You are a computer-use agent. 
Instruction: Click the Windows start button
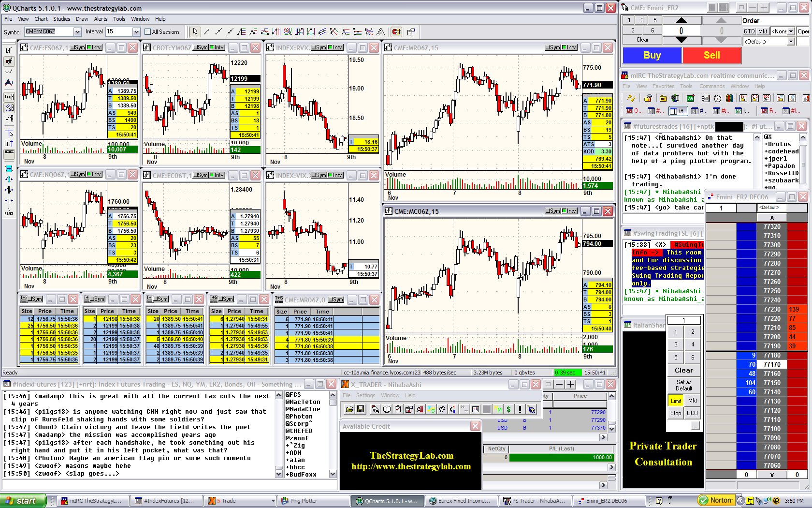(x=23, y=501)
